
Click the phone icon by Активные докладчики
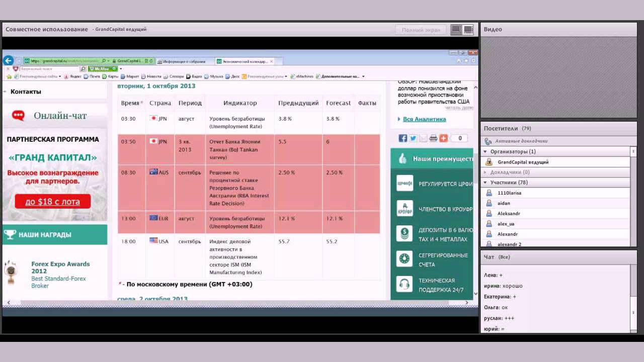pyautogui.click(x=488, y=141)
